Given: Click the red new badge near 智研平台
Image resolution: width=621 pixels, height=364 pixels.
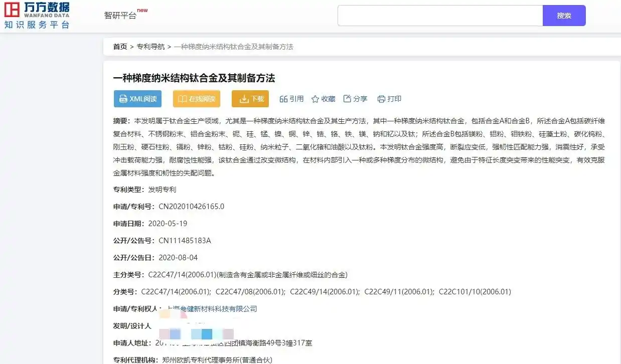Looking at the screenshot, I should [x=142, y=10].
